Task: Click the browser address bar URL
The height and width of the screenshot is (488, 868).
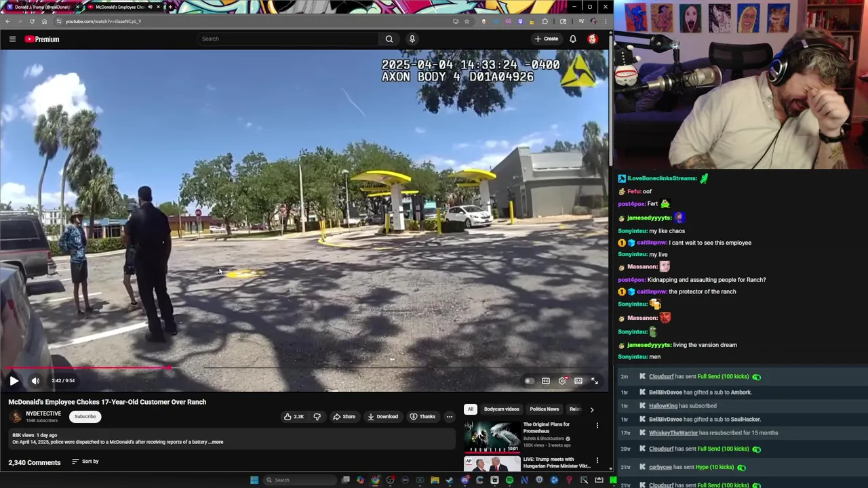Action: click(103, 22)
